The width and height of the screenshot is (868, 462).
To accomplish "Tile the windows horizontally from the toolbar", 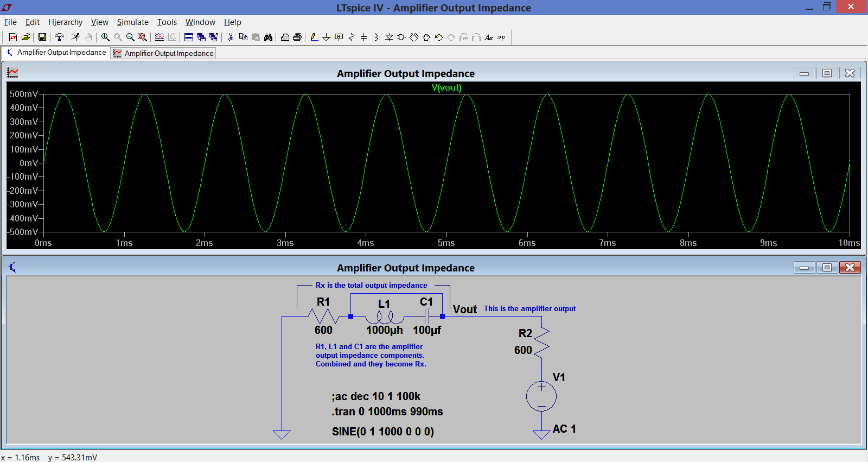I will click(189, 37).
